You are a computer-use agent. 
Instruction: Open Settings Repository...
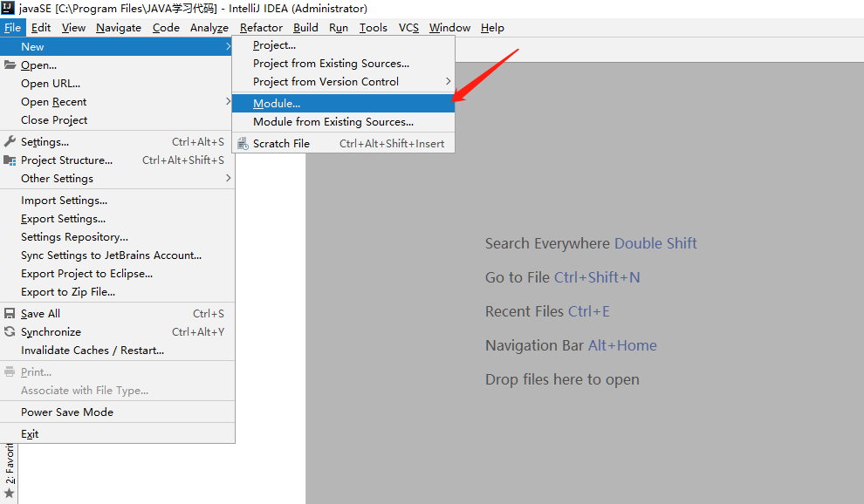click(x=117, y=237)
